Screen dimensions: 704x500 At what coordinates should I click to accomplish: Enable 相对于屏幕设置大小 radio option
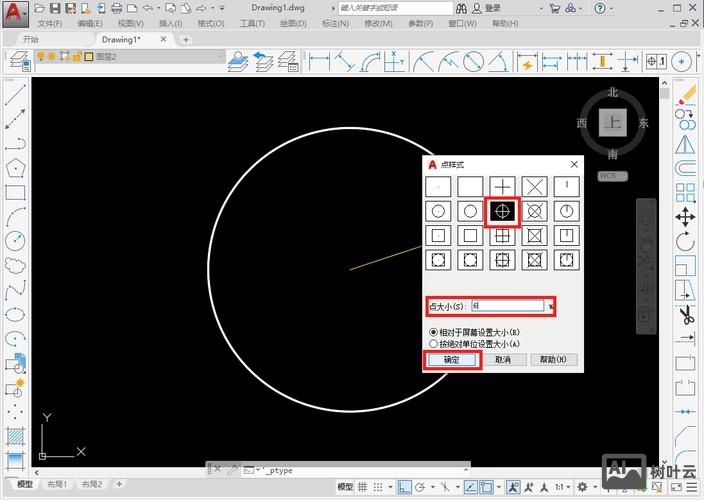coord(434,332)
